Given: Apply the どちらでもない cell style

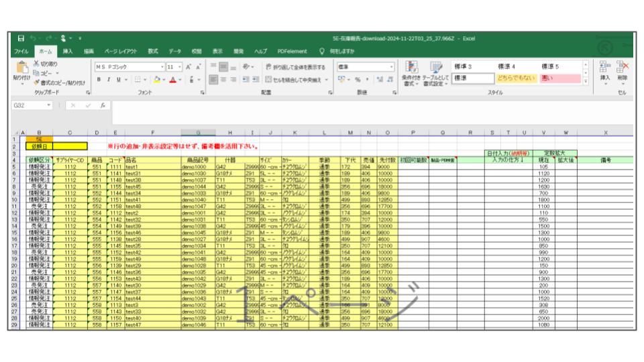Looking at the screenshot, I should point(517,78).
